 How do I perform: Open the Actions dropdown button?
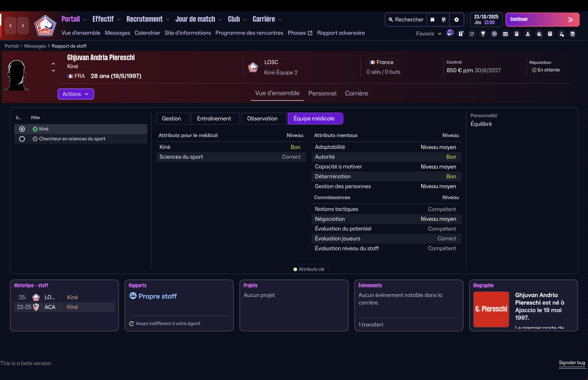pyautogui.click(x=76, y=94)
